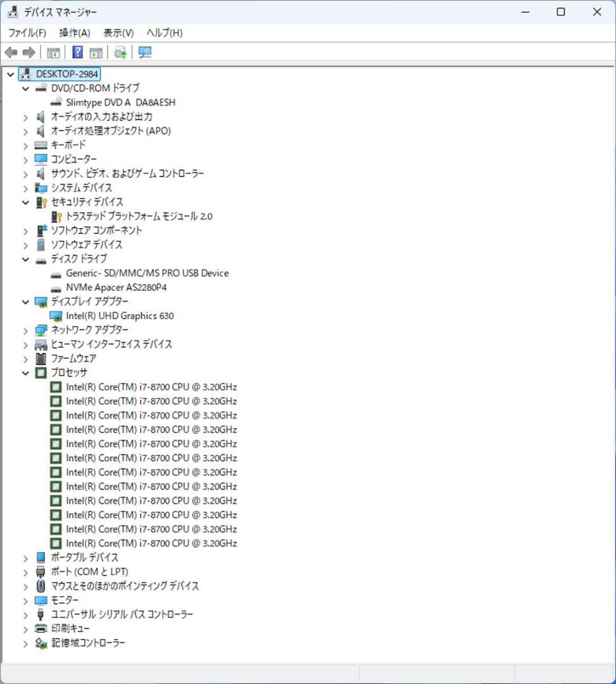
Task: Expand the モニター category
Action: pyautogui.click(x=25, y=600)
